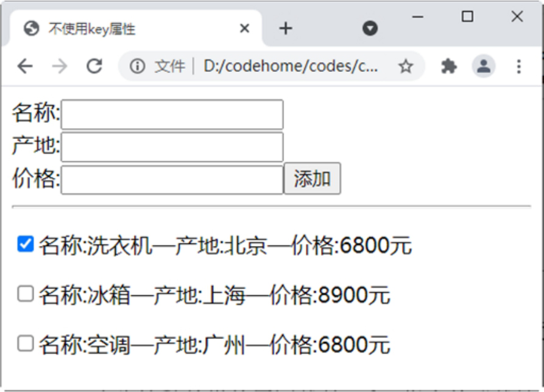Check the 冰箱 checkbox
This screenshot has height=392, width=544.
pyautogui.click(x=26, y=293)
